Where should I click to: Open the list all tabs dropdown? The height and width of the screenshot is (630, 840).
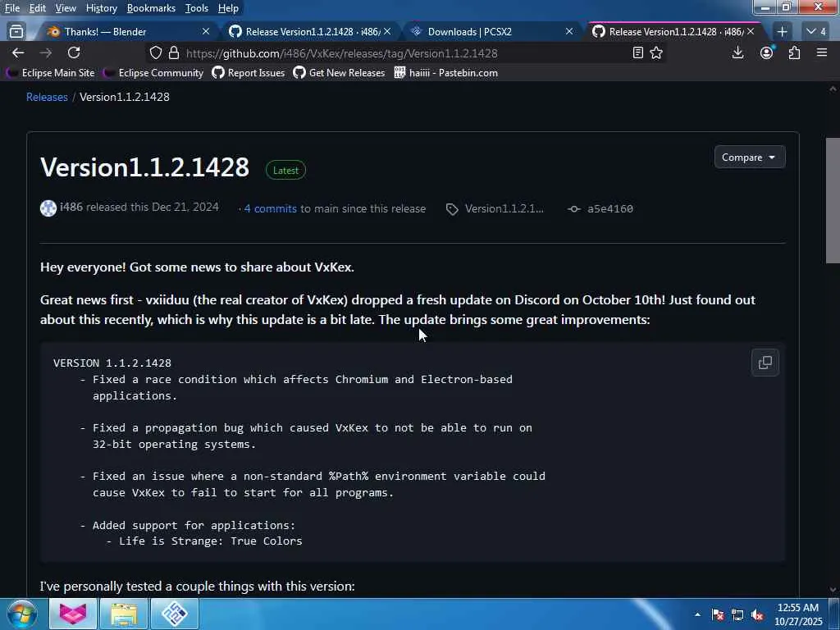(x=816, y=32)
